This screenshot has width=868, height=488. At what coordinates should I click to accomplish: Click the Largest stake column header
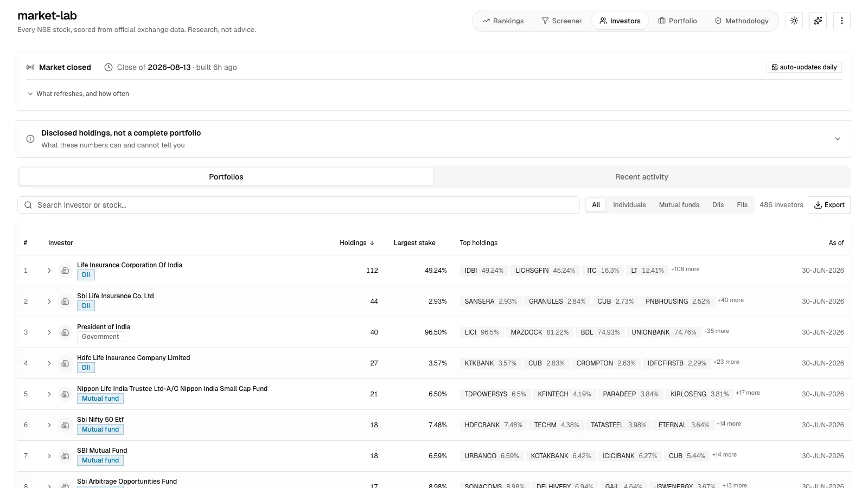[414, 243]
